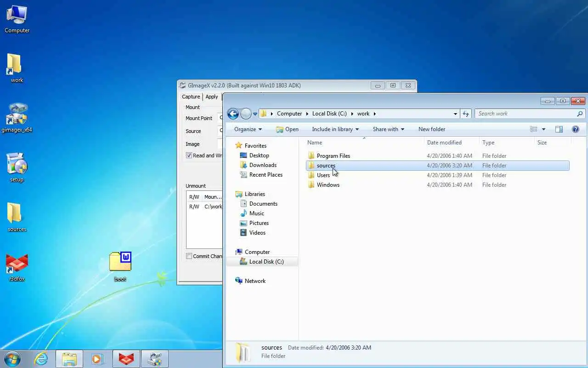Screen dimensions: 588x368
Task: Toggle Read and Write checkbox in GImageX
Action: [x=189, y=155]
